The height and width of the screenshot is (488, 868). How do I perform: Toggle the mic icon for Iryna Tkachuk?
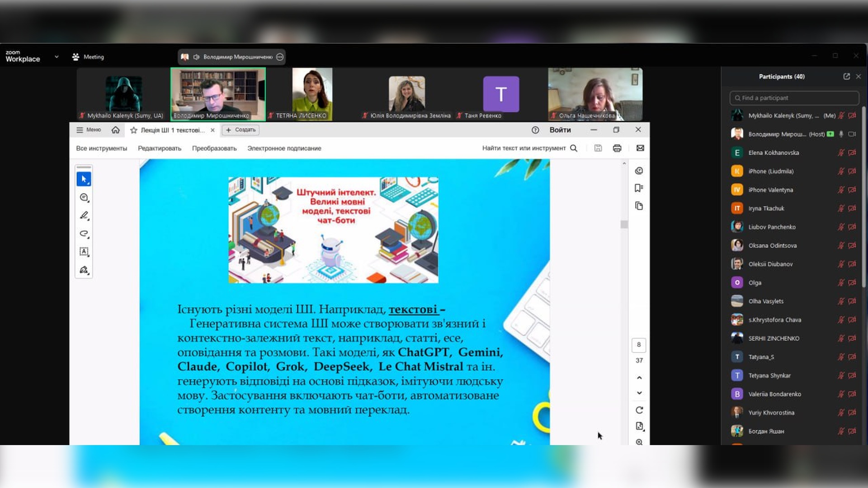tap(841, 208)
